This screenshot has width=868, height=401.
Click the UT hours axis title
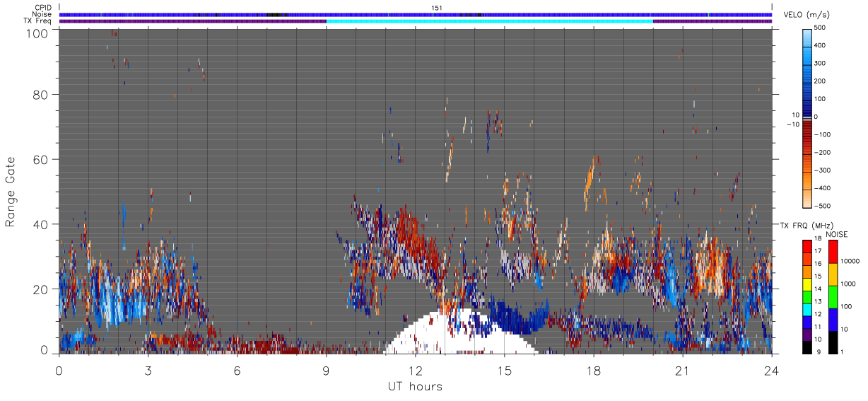(415, 387)
